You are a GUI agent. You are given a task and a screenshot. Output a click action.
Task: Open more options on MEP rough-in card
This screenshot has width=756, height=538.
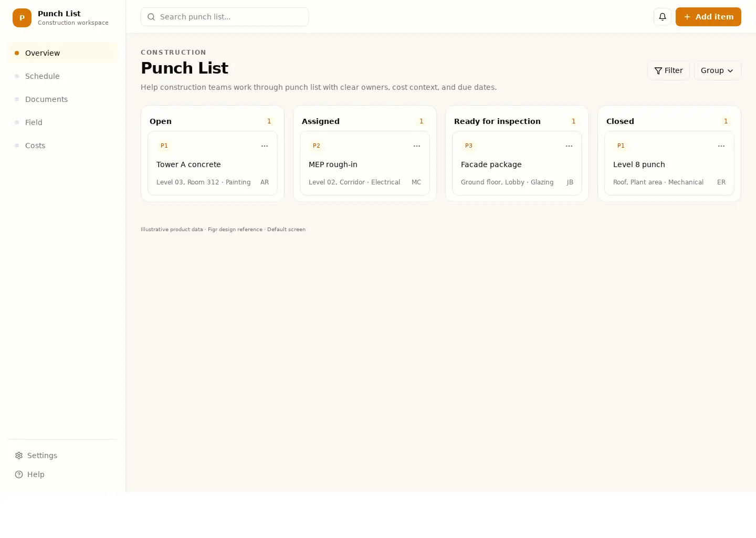[417, 146]
